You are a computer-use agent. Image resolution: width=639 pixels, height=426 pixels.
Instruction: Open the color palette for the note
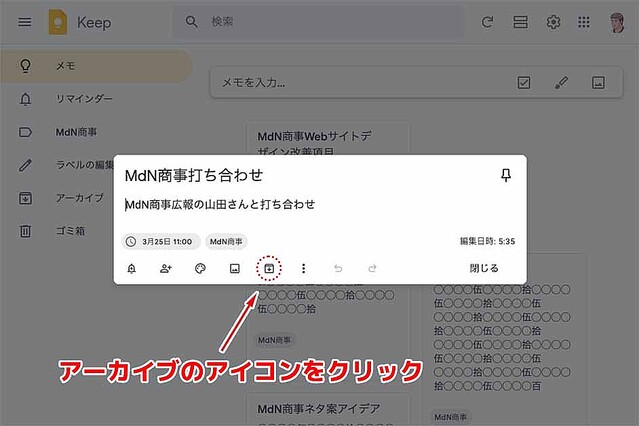pos(200,268)
